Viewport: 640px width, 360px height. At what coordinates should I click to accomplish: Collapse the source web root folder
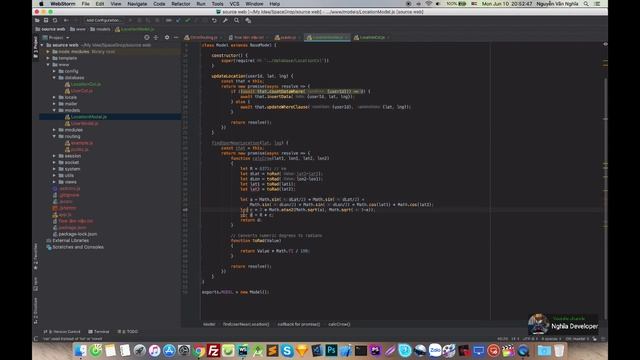click(x=42, y=45)
